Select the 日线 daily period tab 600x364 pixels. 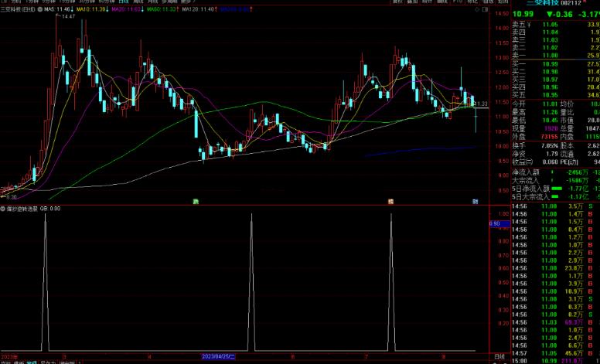coord(124,2)
